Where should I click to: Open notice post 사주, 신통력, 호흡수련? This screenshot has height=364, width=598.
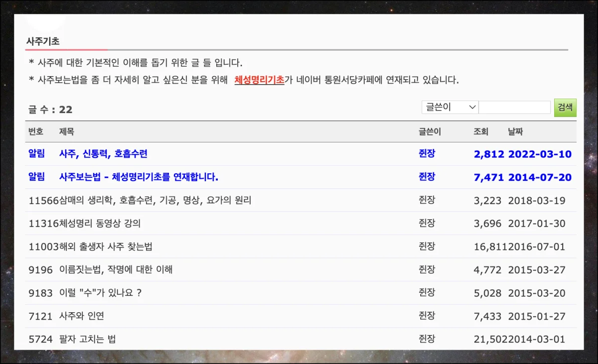click(x=103, y=154)
